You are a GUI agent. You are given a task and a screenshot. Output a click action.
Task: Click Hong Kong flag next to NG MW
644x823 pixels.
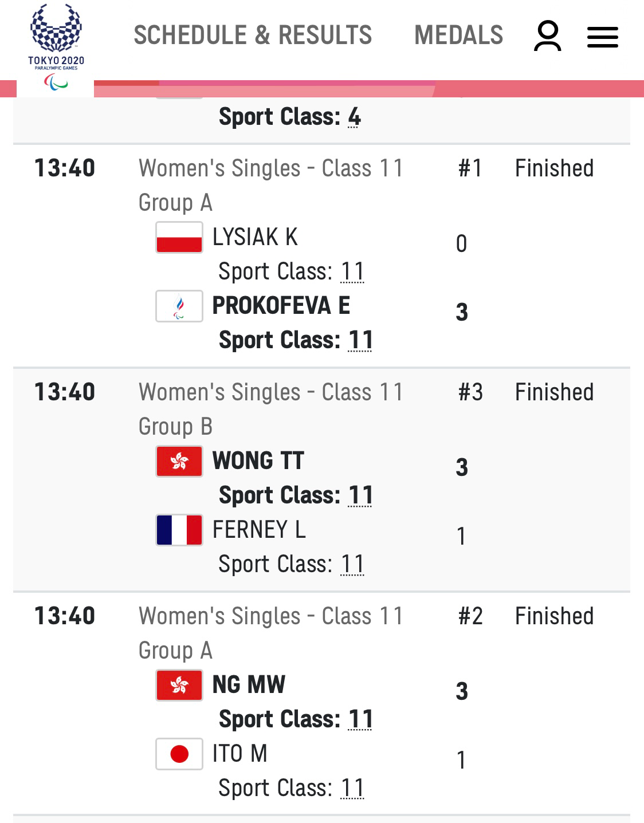tap(179, 685)
